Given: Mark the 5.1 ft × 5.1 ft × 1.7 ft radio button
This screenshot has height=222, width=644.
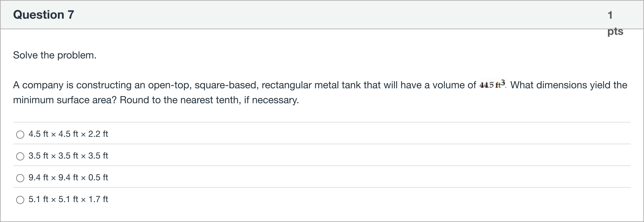Looking at the screenshot, I should [20, 200].
